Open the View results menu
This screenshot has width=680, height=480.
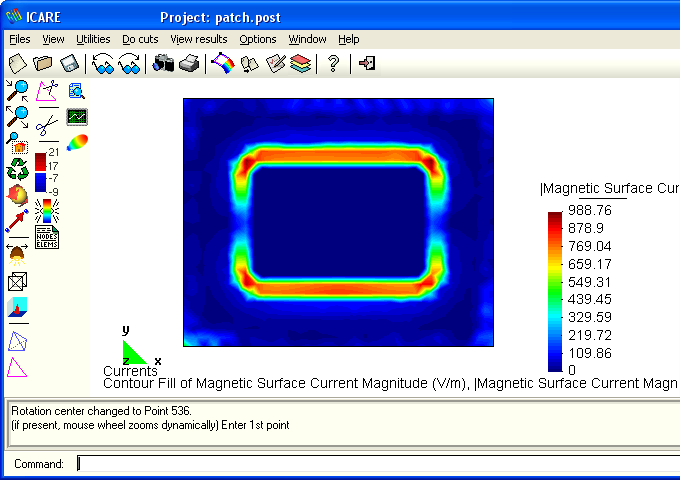coord(199,39)
